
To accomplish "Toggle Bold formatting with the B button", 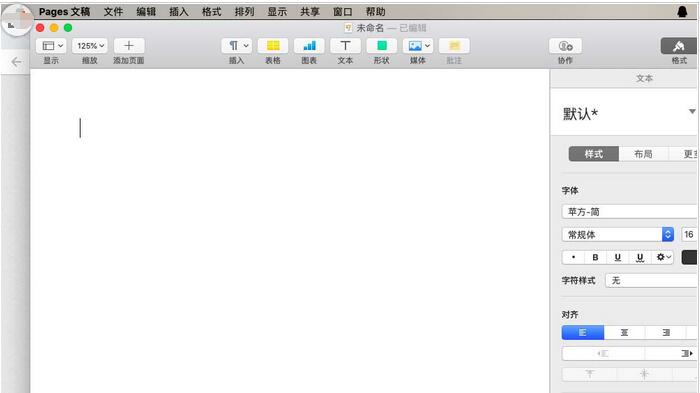I will (595, 257).
